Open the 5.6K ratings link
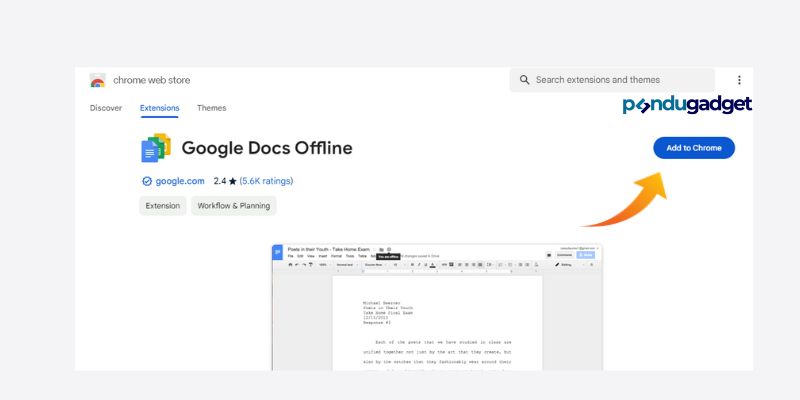The image size is (800, 400). pos(266,181)
